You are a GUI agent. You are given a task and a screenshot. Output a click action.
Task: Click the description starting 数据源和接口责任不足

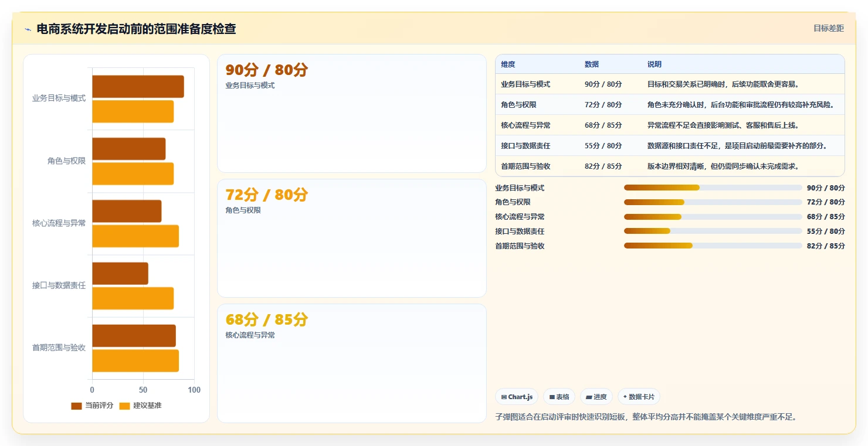point(737,146)
